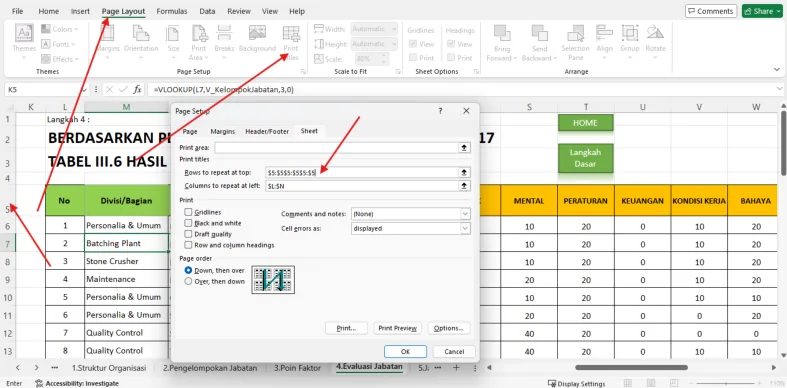Open the Breaks menu icon
Screen dimensions: 787x388
(x=224, y=33)
